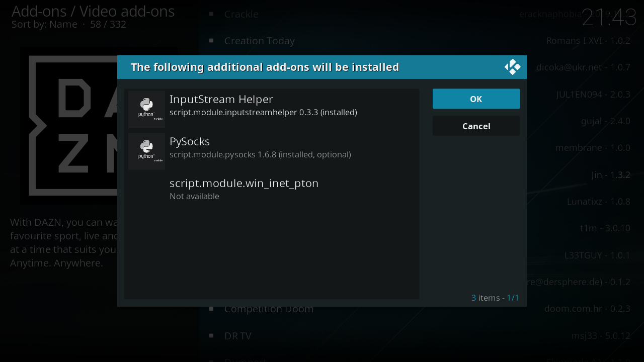Click the bullet icon next to Crackle
Screen dimensions: 644x362
tap(211, 14)
